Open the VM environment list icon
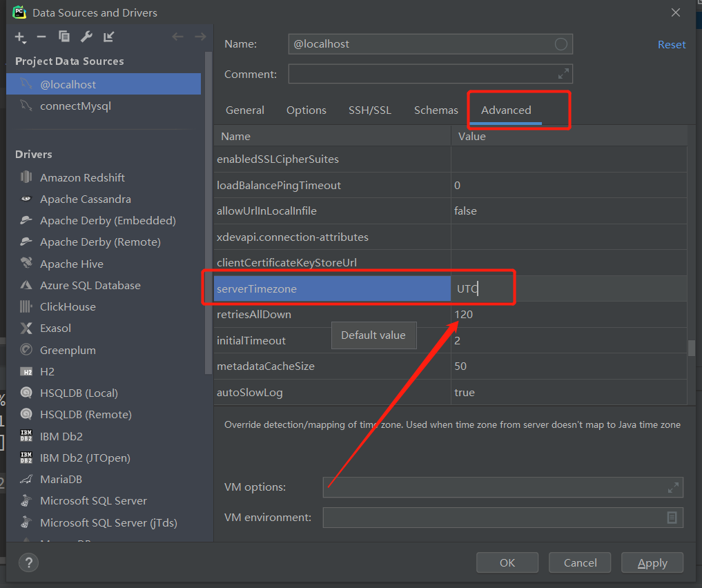Image resolution: width=702 pixels, height=588 pixels. (672, 518)
